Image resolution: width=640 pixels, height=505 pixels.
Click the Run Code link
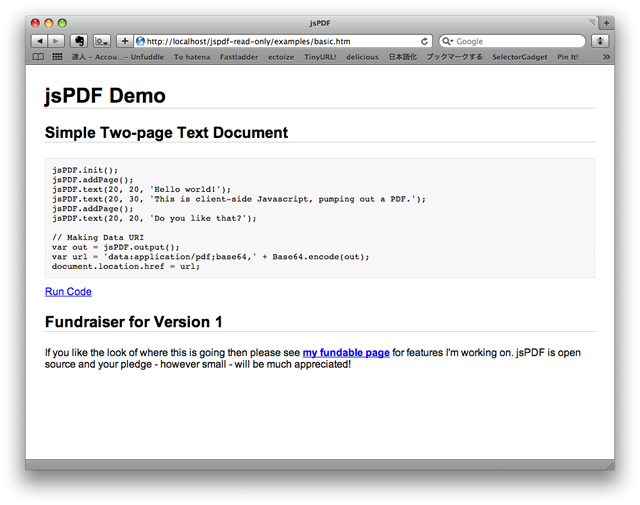[x=68, y=291]
